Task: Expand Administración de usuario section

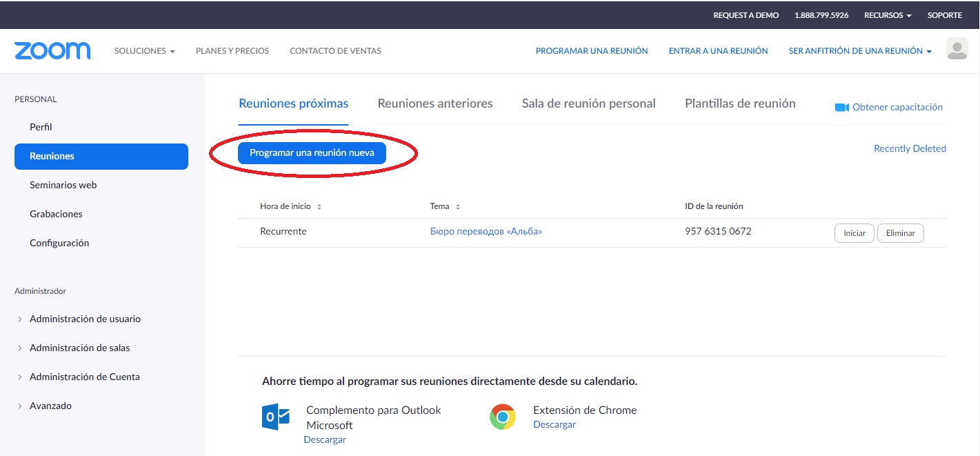Action: [85, 319]
